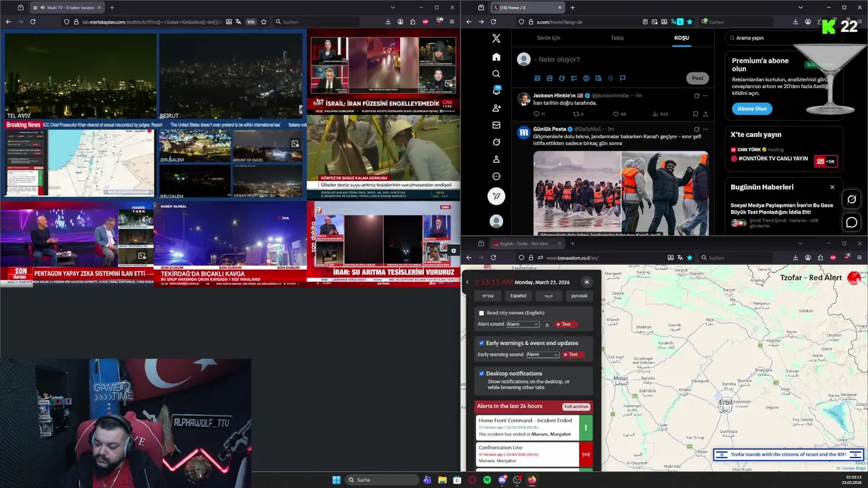Uncheck Early warnings & event end updates

(481, 343)
